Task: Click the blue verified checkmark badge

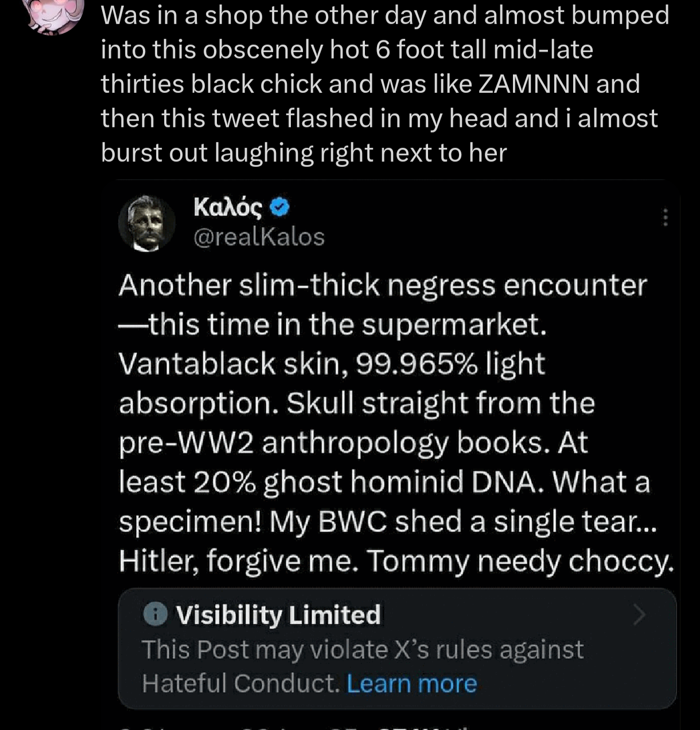Action: pyautogui.click(x=279, y=208)
